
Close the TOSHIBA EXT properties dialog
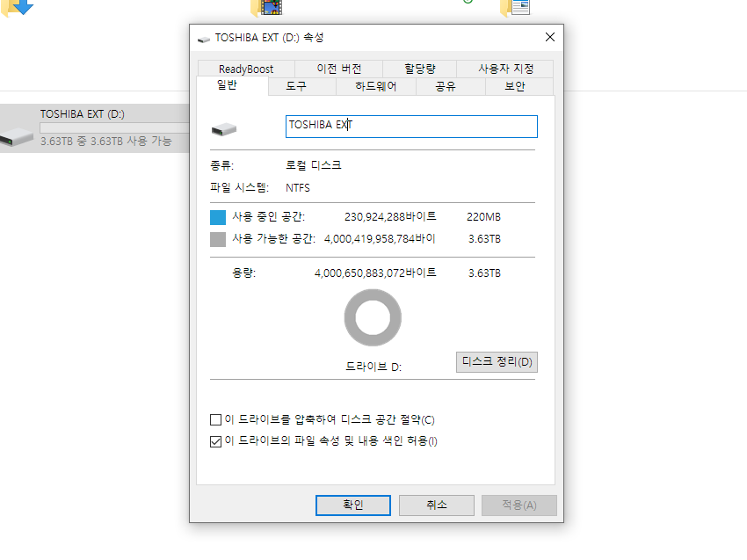tap(550, 37)
